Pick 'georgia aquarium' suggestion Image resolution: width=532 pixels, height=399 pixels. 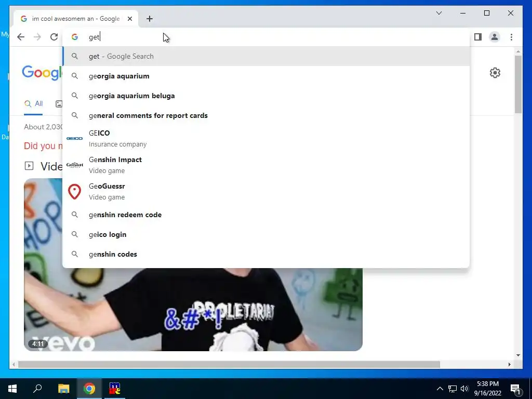pyautogui.click(x=267, y=76)
